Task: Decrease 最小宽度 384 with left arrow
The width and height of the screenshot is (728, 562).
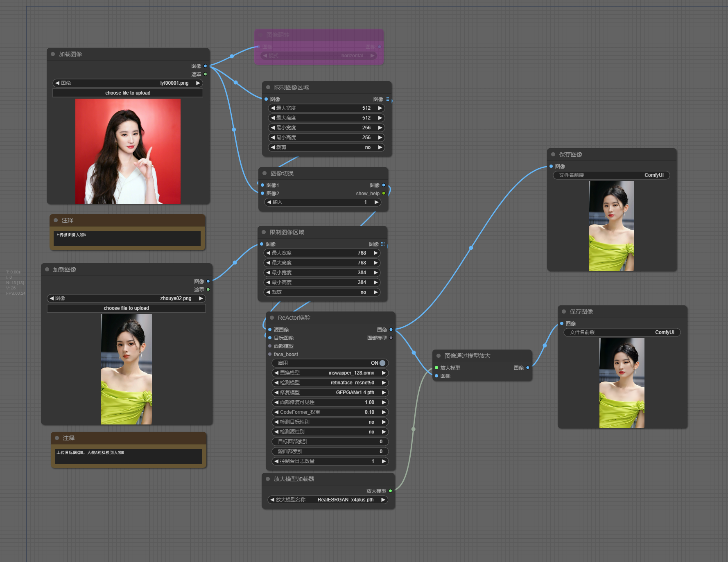Action: coord(268,273)
